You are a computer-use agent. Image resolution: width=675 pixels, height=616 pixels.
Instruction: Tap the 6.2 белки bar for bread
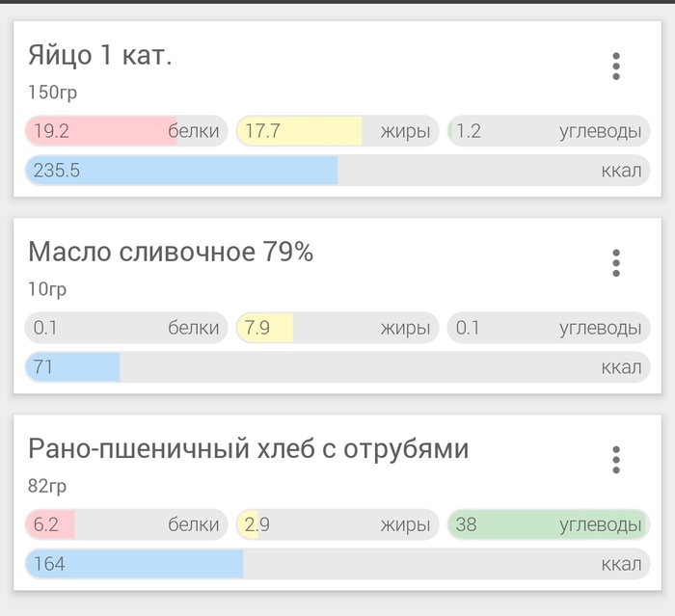126,524
